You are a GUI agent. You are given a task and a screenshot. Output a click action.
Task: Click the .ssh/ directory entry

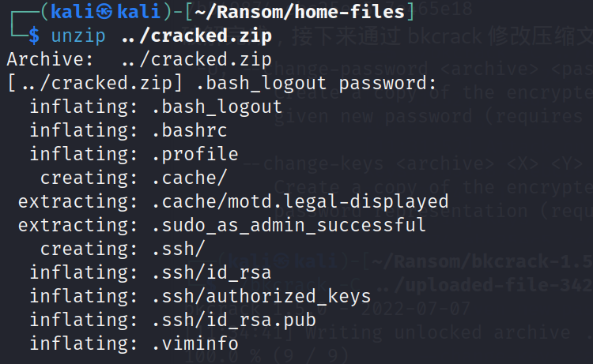pyautogui.click(x=179, y=250)
